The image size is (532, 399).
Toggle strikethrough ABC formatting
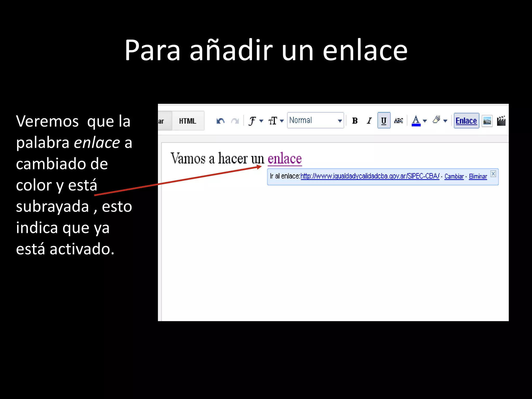pyautogui.click(x=398, y=121)
